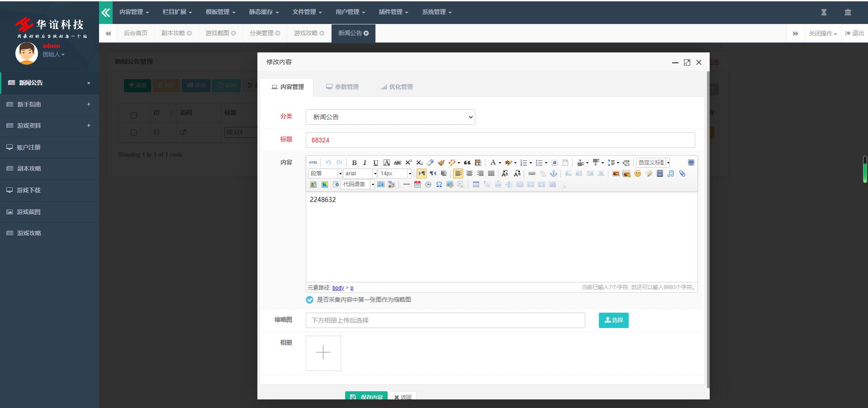Image resolution: width=868 pixels, height=408 pixels.
Task: Insert video using film strip icon
Action: click(660, 174)
